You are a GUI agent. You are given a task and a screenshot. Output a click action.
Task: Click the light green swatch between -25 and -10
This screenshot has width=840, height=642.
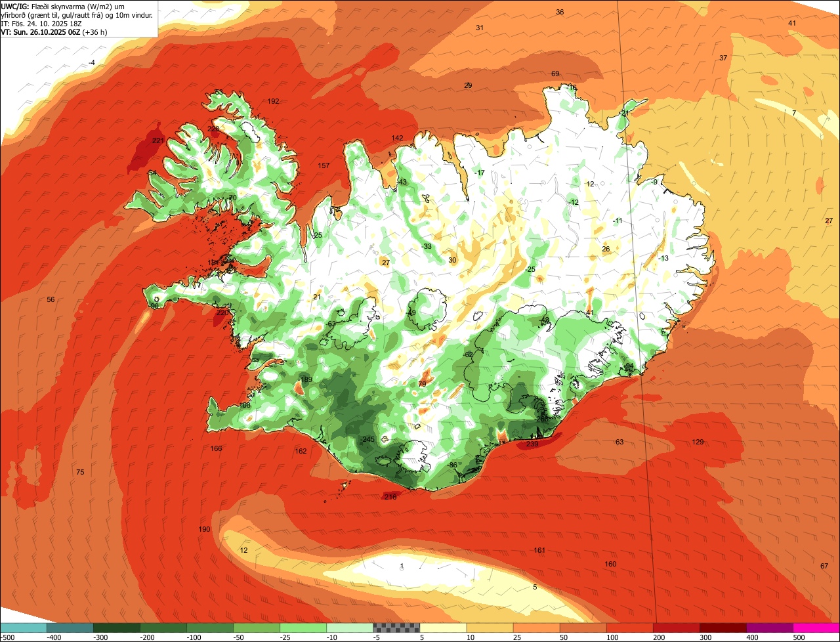[x=303, y=628]
